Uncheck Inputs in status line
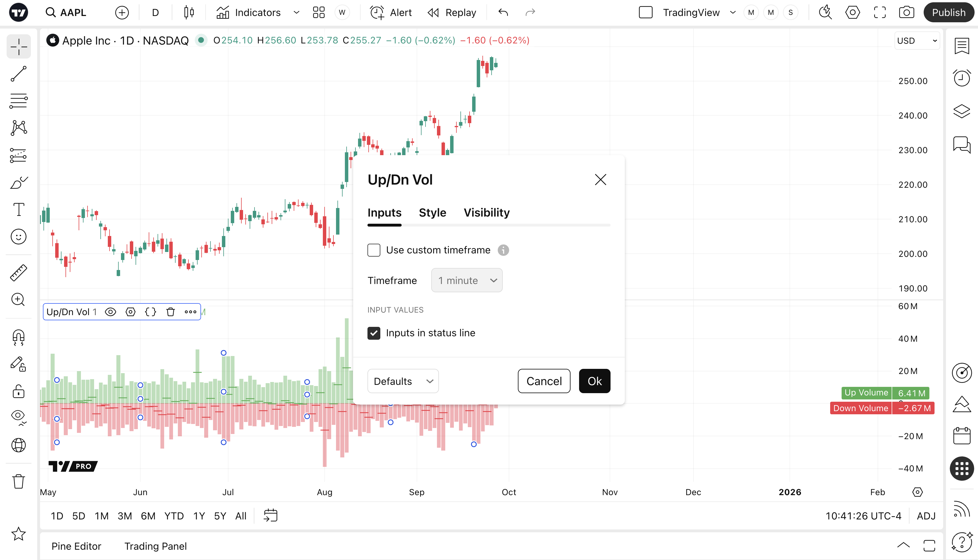Image resolution: width=978 pixels, height=560 pixels. 374,333
